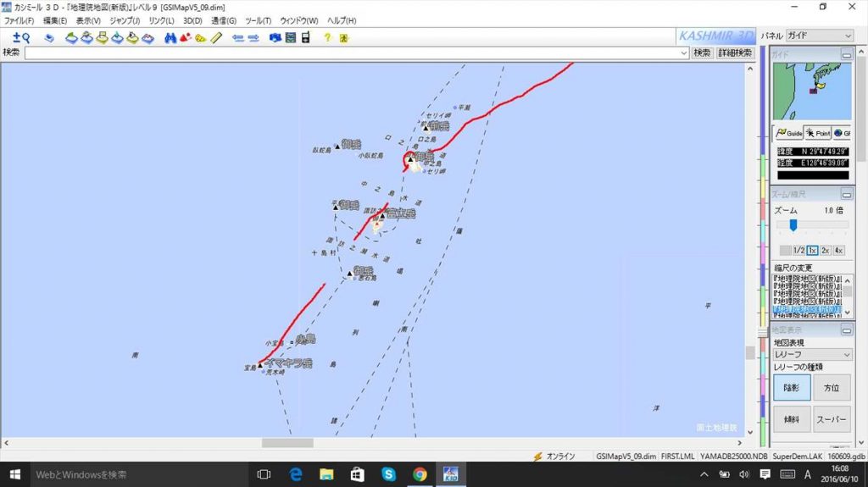Image resolution: width=868 pixels, height=487 pixels.
Task: Collapse the 地図表示 panel section
Action: click(847, 330)
